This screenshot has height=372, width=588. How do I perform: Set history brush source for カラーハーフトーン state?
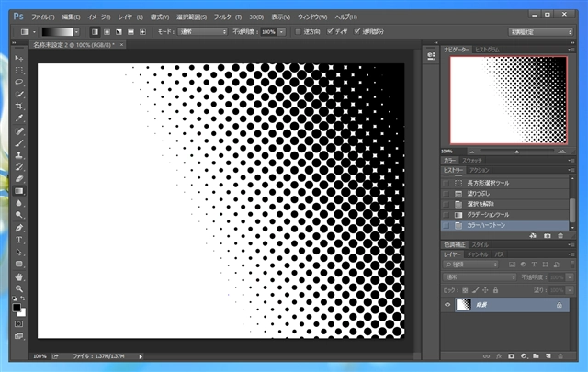click(x=446, y=225)
